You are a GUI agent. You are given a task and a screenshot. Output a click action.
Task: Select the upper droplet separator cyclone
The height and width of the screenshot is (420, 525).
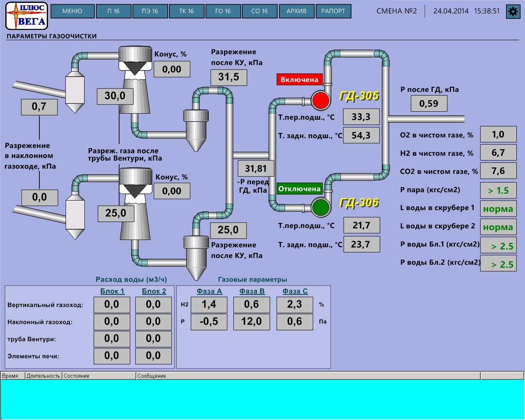pyautogui.click(x=196, y=128)
